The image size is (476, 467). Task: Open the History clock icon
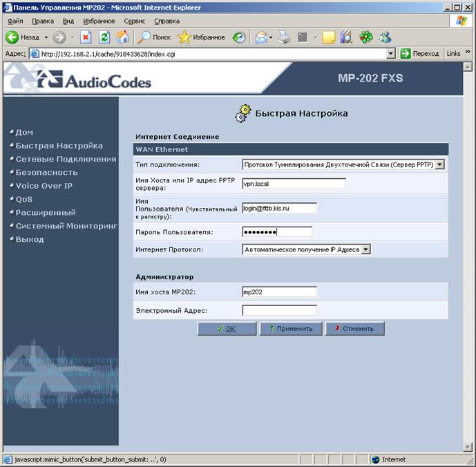(239, 38)
